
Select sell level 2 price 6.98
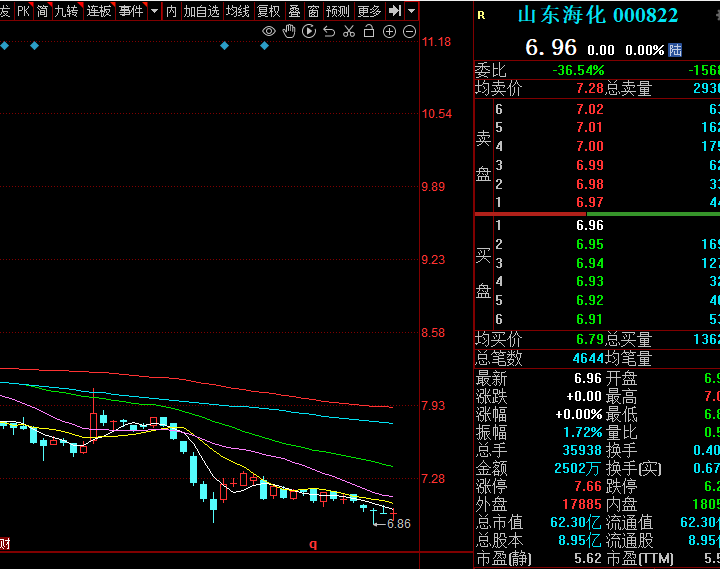pyautogui.click(x=590, y=184)
